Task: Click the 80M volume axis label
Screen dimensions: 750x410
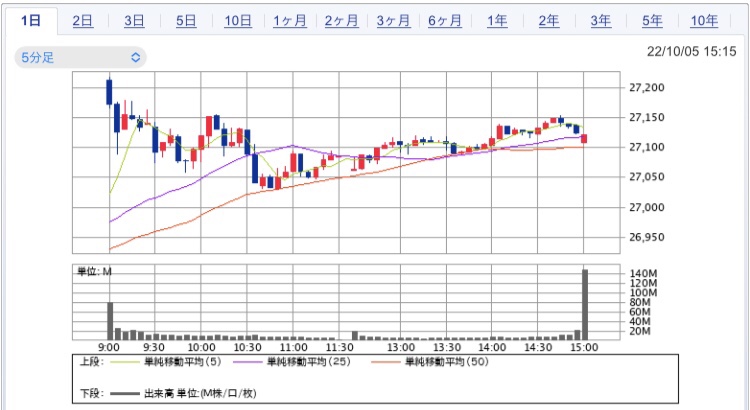Action: pos(640,302)
